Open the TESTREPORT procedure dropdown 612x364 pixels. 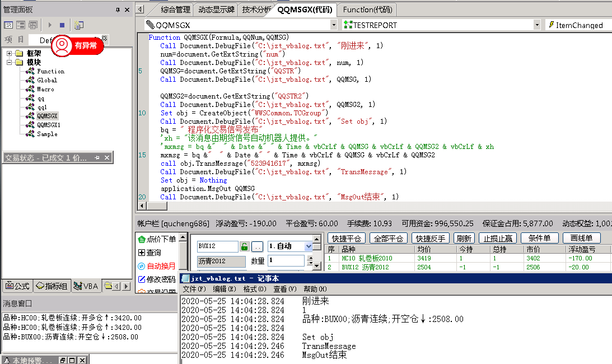tap(537, 25)
